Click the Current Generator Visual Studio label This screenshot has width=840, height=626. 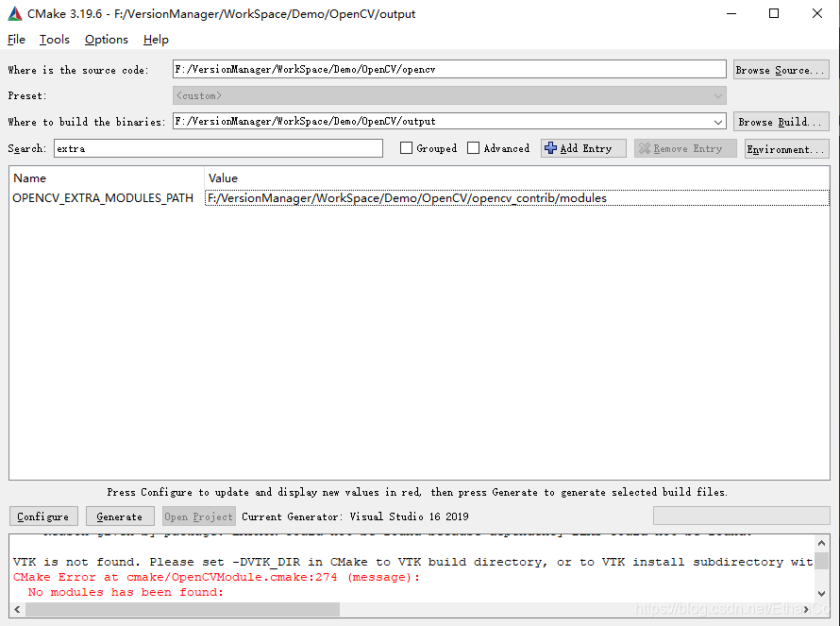(x=355, y=516)
